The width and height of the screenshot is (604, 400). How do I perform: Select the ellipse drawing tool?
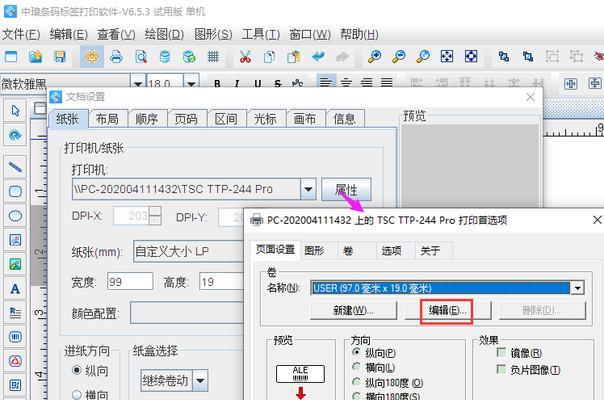tap(15, 216)
